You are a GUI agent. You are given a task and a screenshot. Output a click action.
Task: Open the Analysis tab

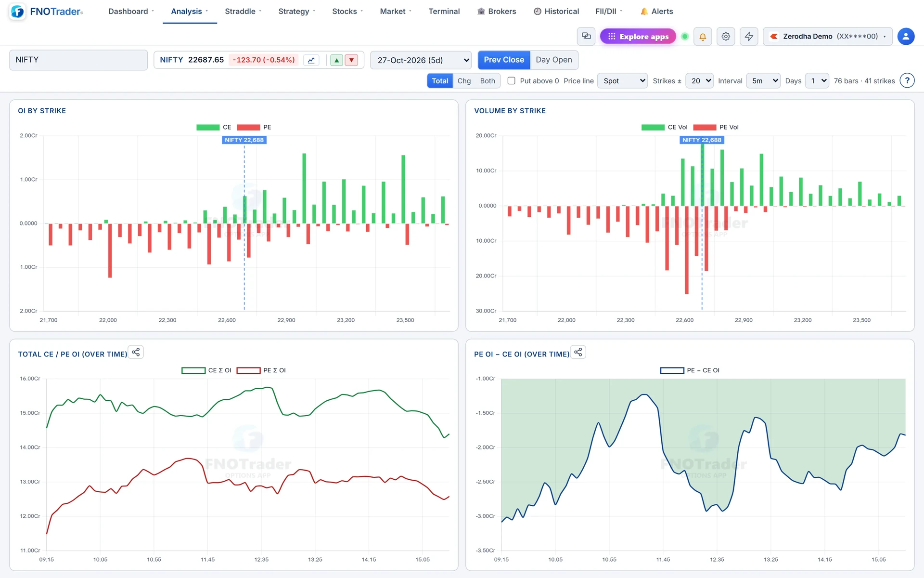190,11
